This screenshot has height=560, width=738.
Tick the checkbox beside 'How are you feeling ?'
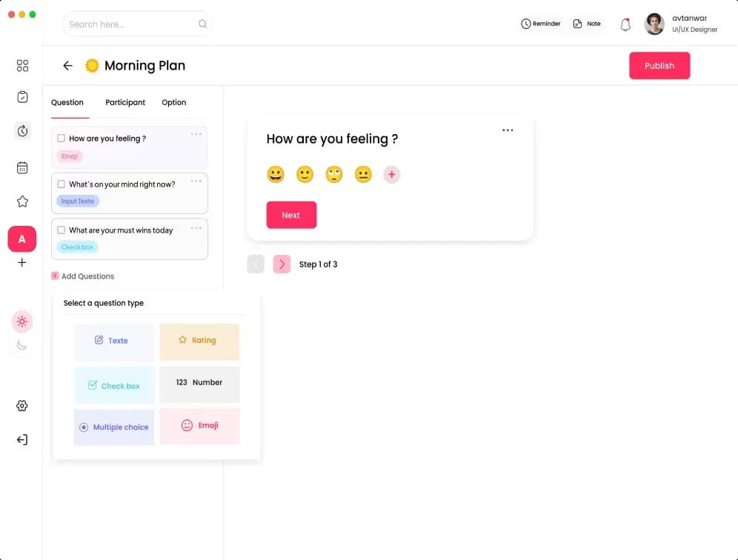pyautogui.click(x=61, y=138)
